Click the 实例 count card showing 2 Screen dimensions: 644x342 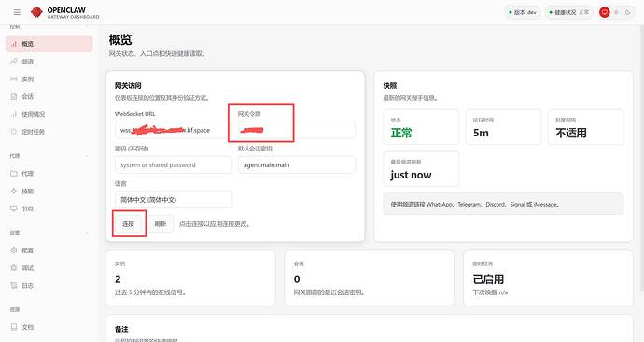(x=190, y=278)
